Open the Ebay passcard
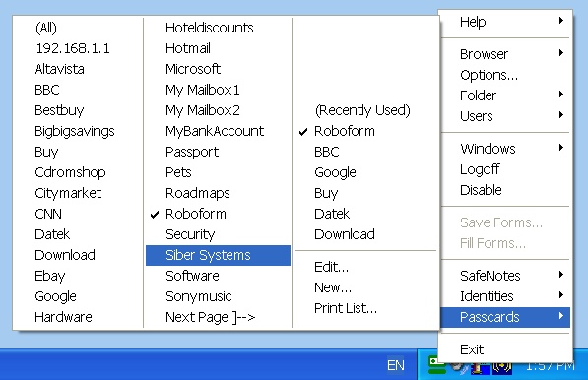 pos(78,276)
